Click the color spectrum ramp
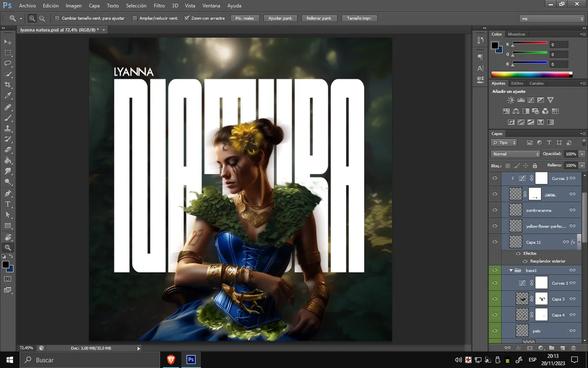 point(531,75)
